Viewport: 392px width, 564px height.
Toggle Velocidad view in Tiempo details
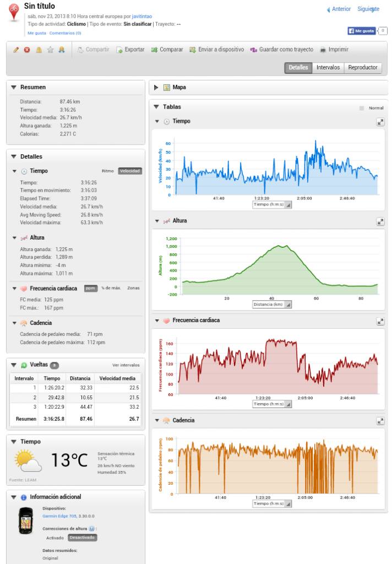point(130,171)
